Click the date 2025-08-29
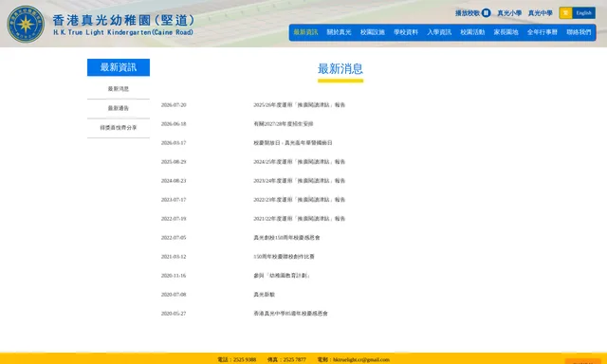Image resolution: width=607 pixels, height=364 pixels. (x=174, y=162)
